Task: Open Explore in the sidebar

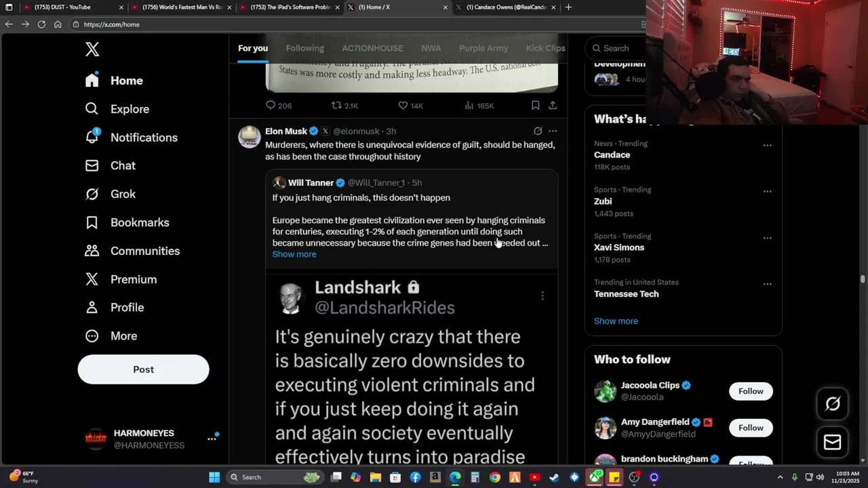Action: click(117, 109)
